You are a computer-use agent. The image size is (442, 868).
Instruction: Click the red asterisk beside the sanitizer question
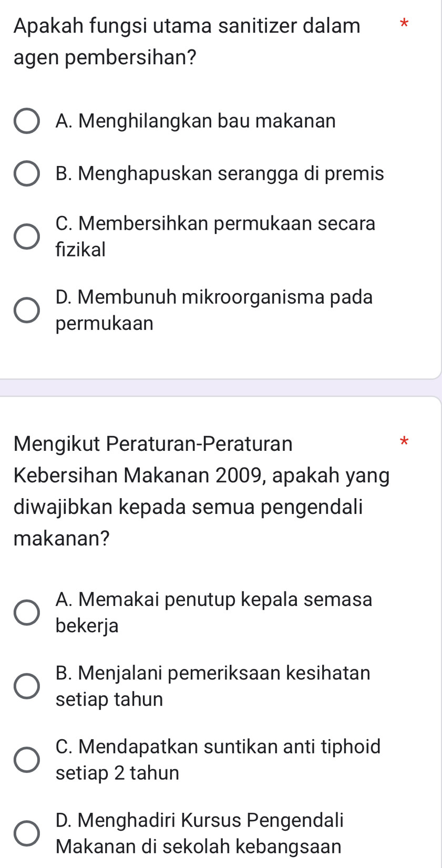click(x=403, y=24)
